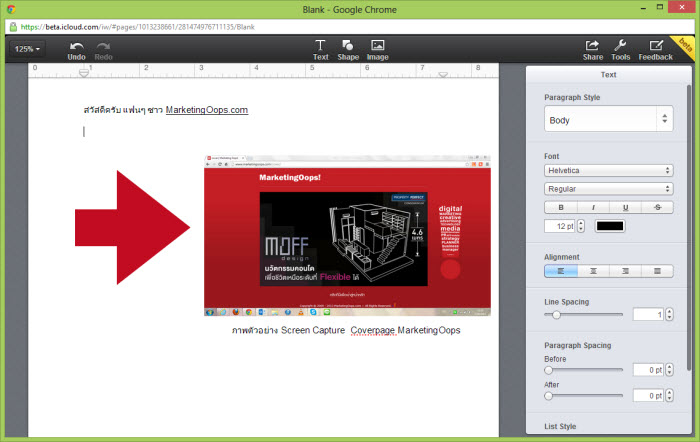This screenshot has height=442, width=700.
Task: Click the left indent marker on the ruler
Action: tap(84, 72)
